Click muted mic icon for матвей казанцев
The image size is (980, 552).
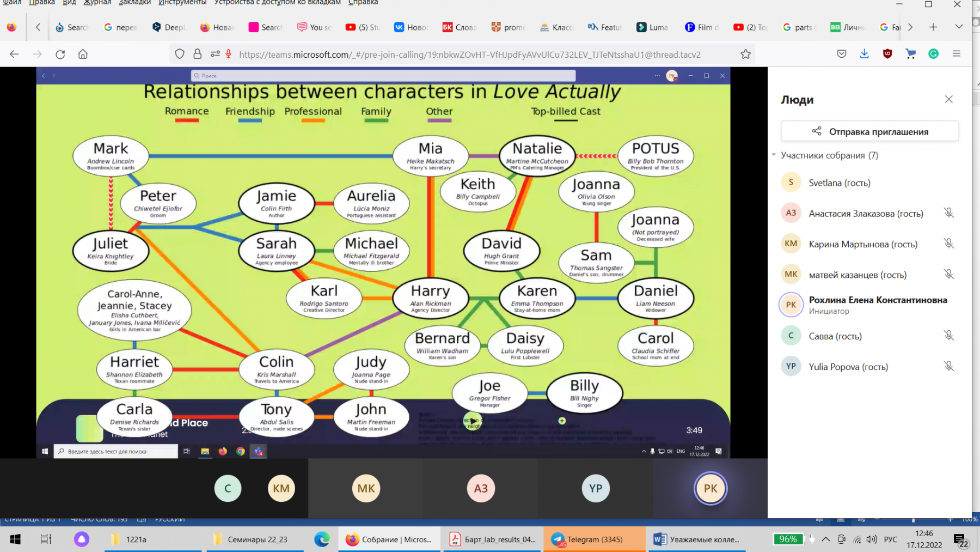948,274
